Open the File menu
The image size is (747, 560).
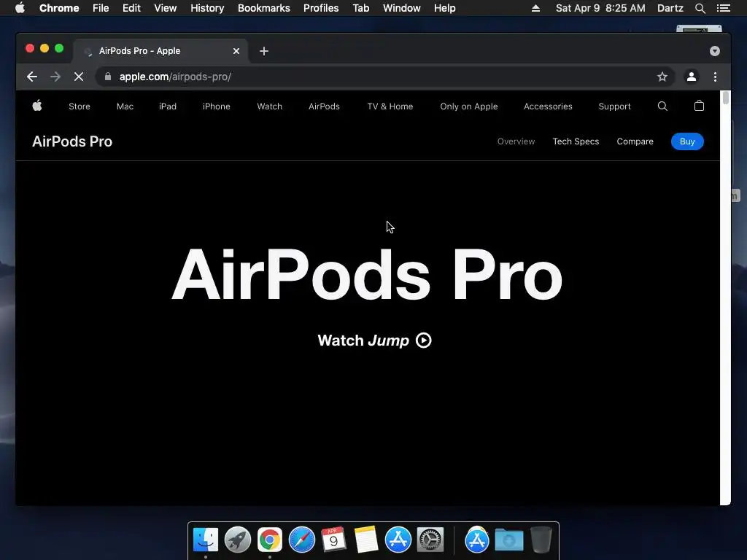101,8
